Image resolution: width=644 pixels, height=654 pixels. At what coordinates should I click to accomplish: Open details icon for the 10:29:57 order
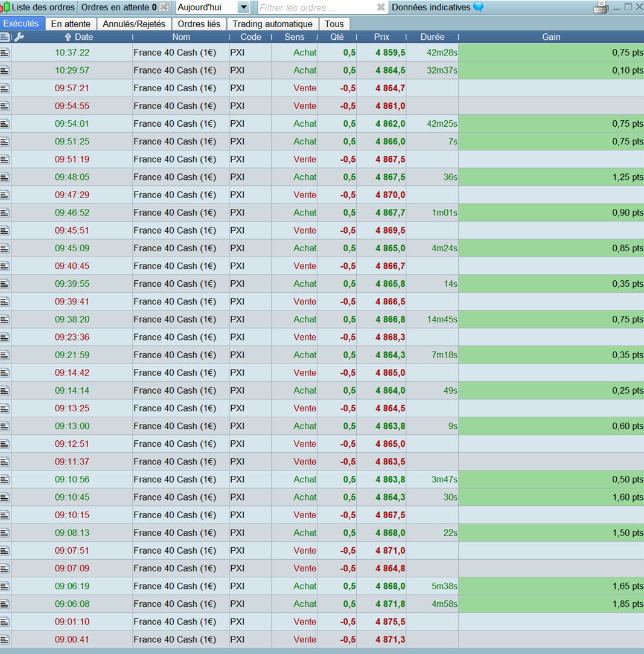pos(5,71)
